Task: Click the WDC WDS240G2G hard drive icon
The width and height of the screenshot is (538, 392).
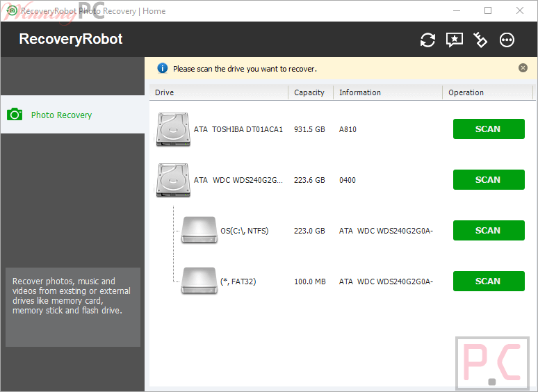Action: [x=173, y=180]
